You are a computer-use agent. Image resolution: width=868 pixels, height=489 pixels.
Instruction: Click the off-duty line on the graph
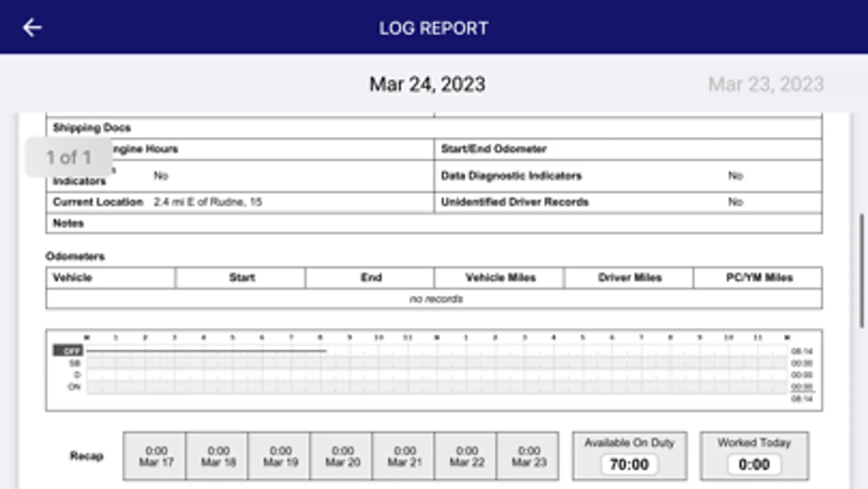pos(206,351)
